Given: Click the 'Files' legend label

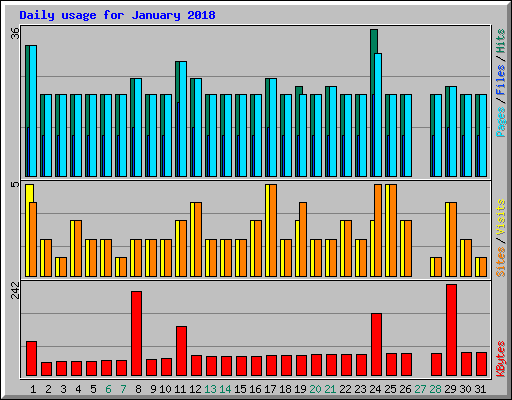Looking at the screenshot, I should pyautogui.click(x=501, y=79).
